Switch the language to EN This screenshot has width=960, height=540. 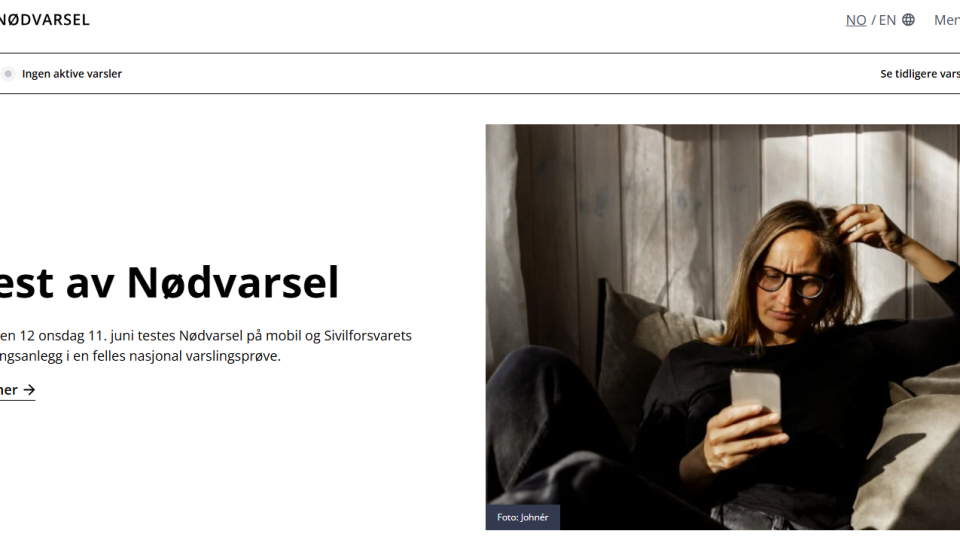(887, 20)
